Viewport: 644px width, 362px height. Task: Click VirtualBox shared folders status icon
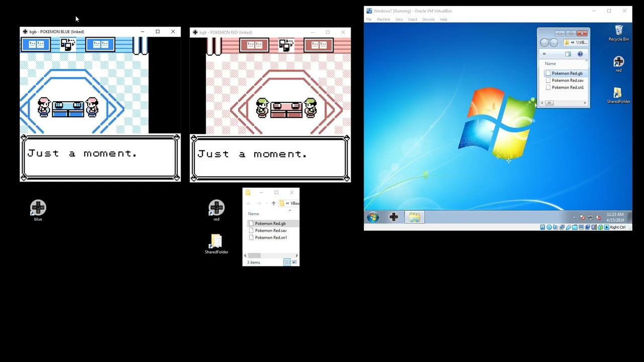[575, 227]
